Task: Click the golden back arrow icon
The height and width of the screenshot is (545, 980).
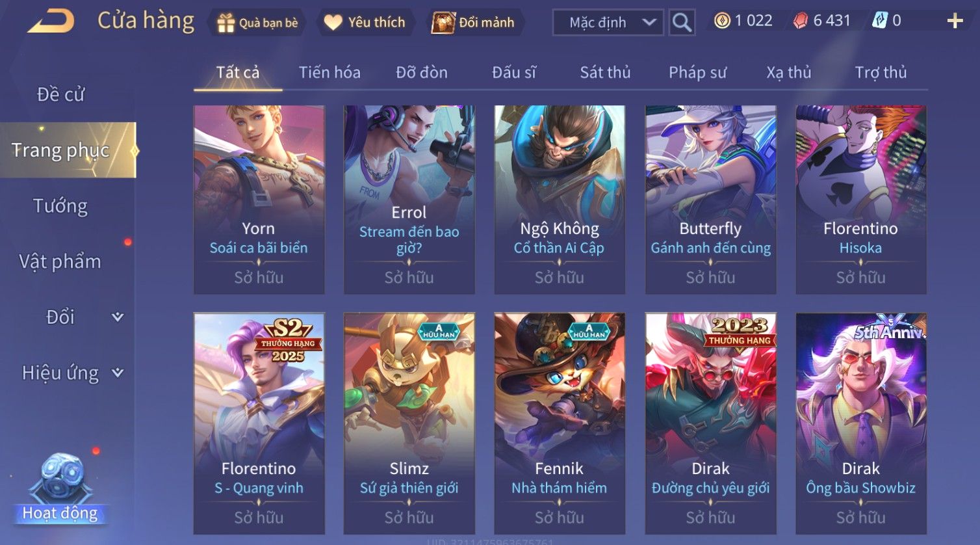Action: coord(51,22)
